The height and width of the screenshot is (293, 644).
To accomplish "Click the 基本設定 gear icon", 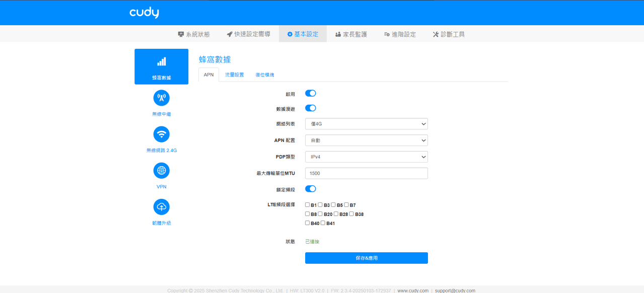I will [x=290, y=34].
